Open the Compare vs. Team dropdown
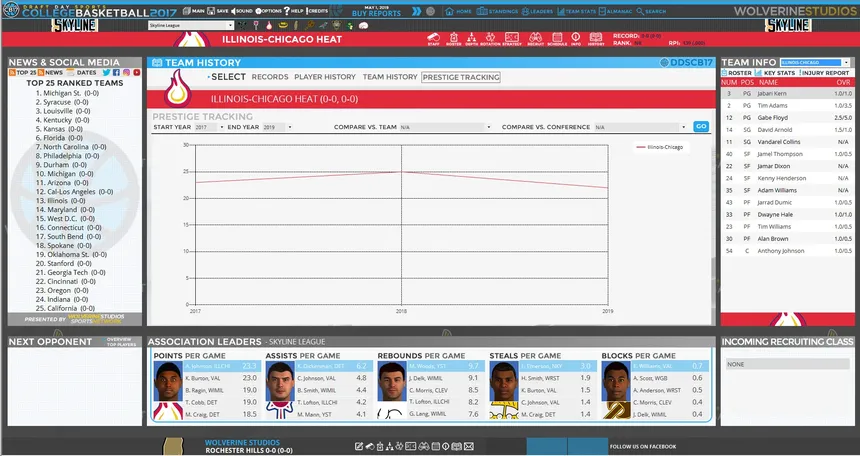This screenshot has height=456, width=860. pos(445,127)
